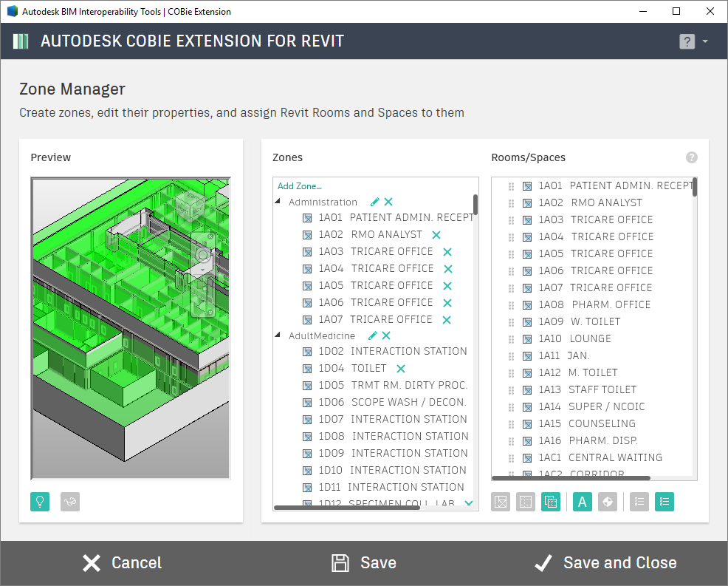Viewport: 728px width, 586px height.
Task: Delete the AdultMedicine zone with the X
Action: 385,335
